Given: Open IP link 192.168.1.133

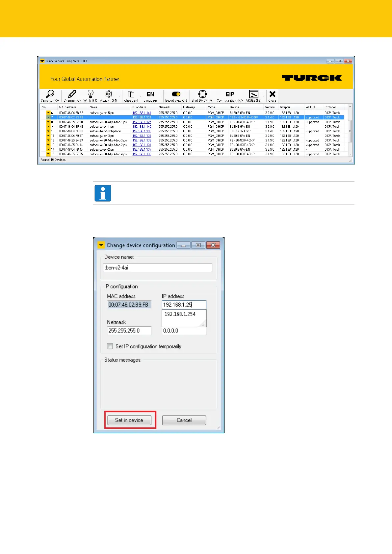Looking at the screenshot, I should (x=142, y=154).
